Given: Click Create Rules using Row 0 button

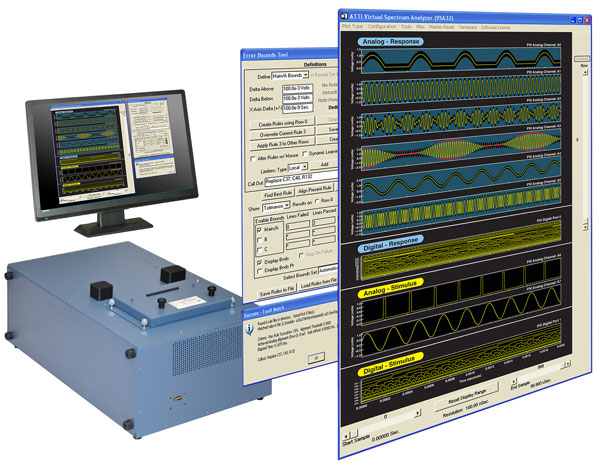Looking at the screenshot, I should 282,124.
